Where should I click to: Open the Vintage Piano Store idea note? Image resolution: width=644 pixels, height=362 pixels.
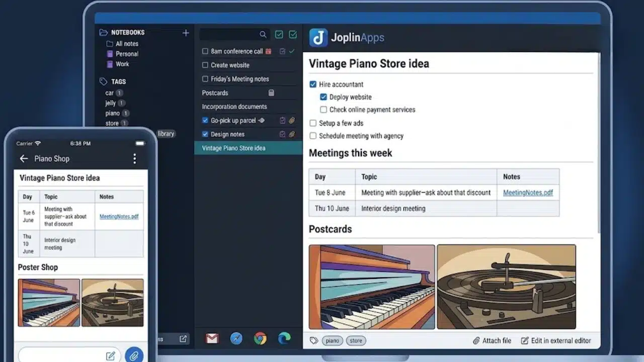click(x=248, y=148)
